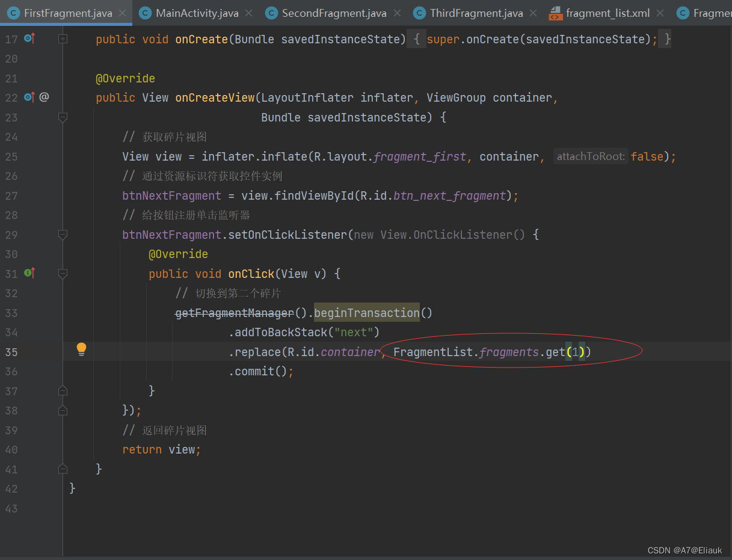Open the fragment_list.xml tab
The width and height of the screenshot is (732, 560).
tap(607, 13)
